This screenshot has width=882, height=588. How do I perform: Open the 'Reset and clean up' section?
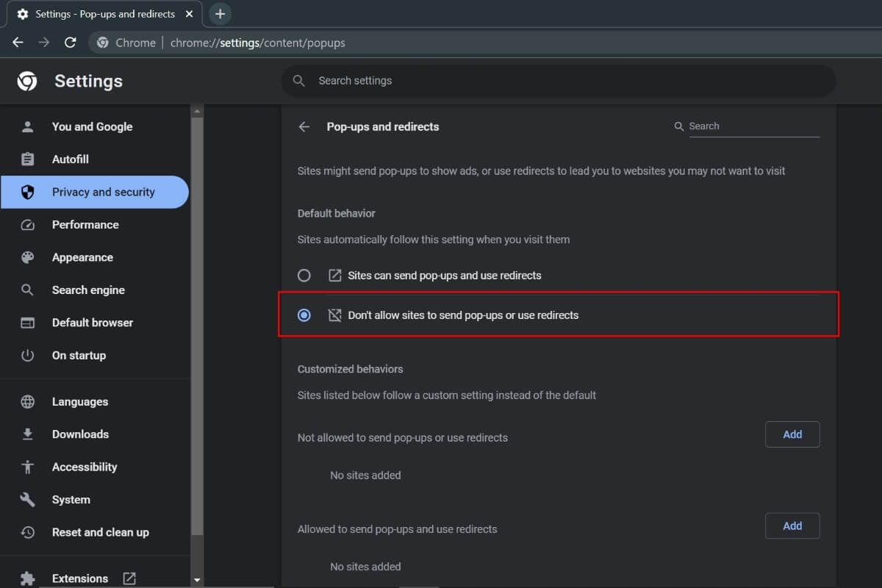point(101,532)
